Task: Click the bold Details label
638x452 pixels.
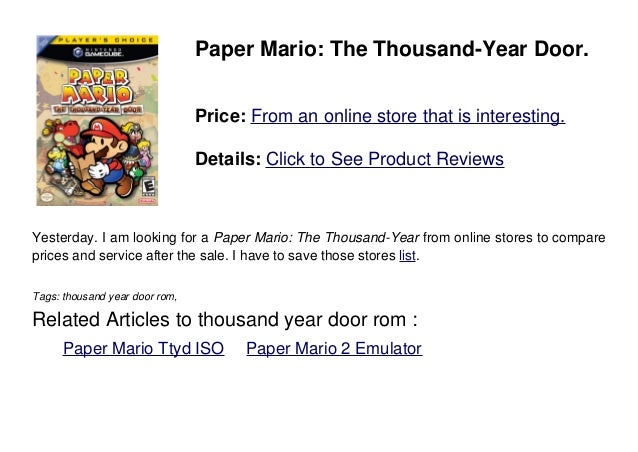Action: (x=228, y=159)
